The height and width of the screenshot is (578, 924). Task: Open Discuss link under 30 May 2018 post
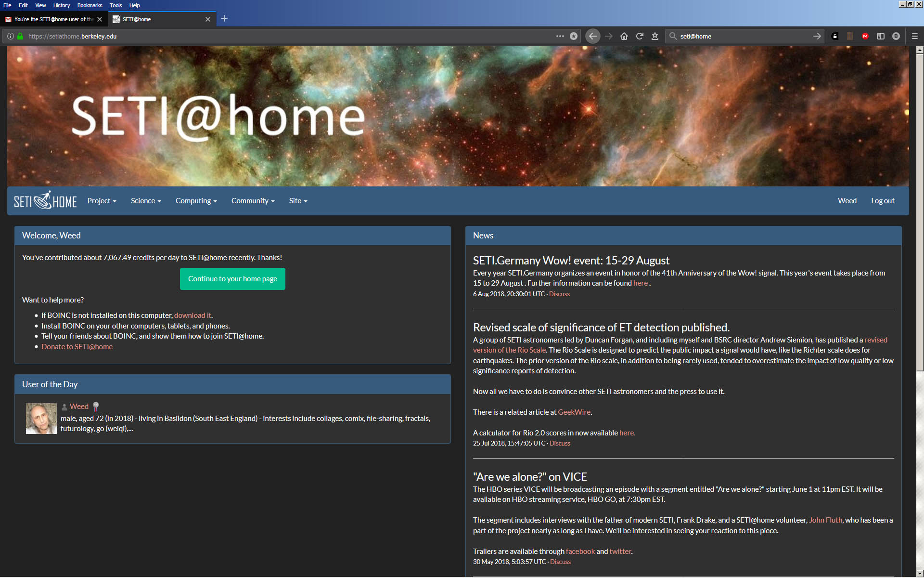(560, 562)
